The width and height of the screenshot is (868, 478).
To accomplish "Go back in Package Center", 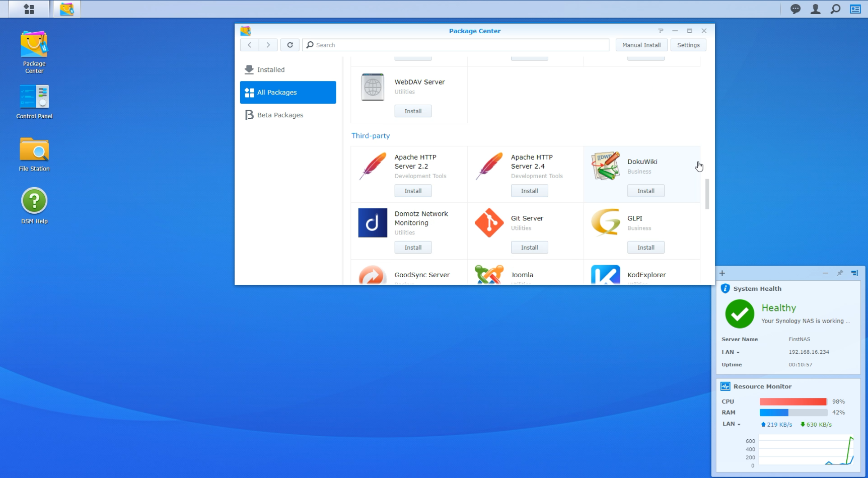I will (249, 45).
